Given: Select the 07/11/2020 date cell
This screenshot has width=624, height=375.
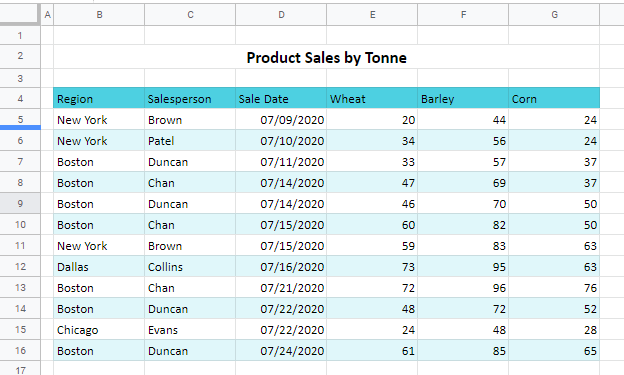Looking at the screenshot, I should (x=281, y=162).
